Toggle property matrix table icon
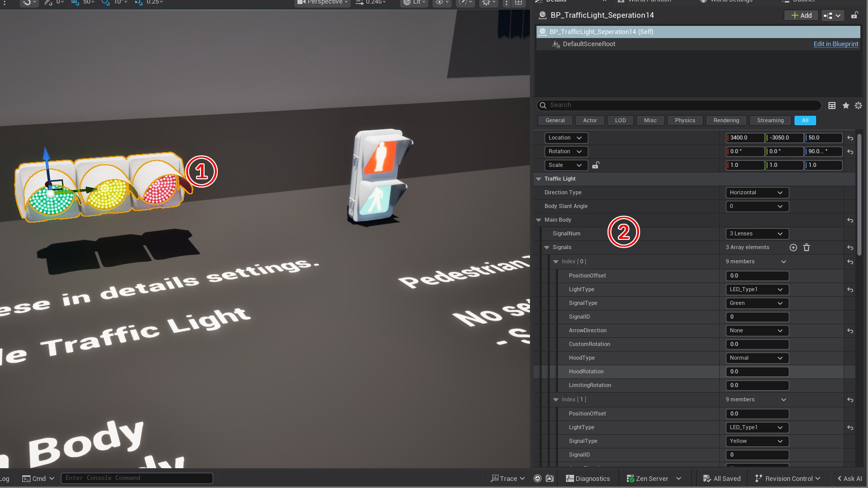The image size is (868, 488). click(x=832, y=106)
